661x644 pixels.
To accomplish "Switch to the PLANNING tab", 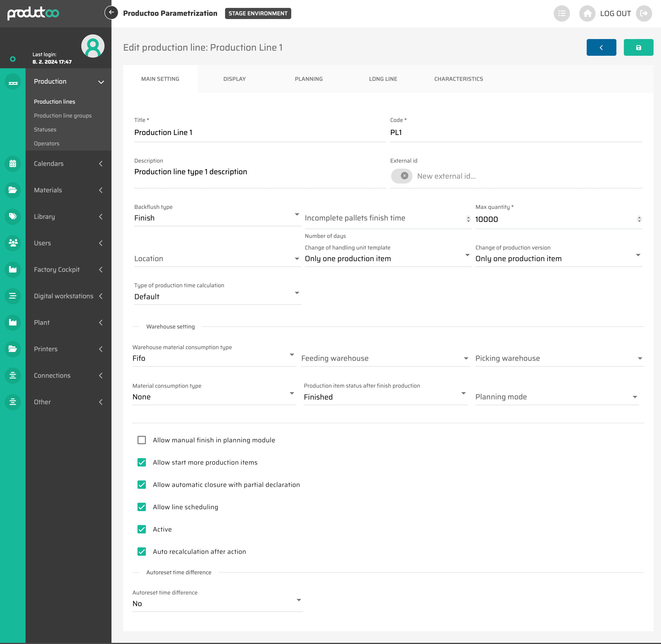I will click(x=308, y=79).
